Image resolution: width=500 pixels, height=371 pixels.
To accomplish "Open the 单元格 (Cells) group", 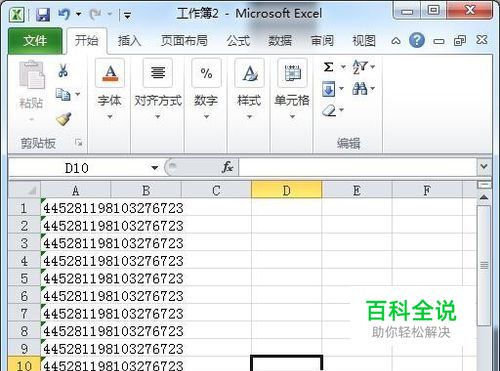I will pos(292,90).
